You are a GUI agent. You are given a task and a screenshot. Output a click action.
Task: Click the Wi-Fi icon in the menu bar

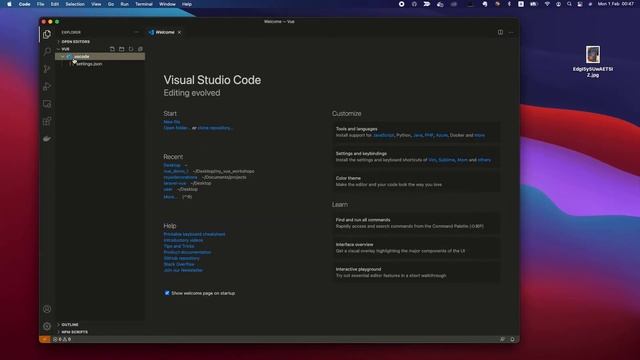click(x=547, y=4)
